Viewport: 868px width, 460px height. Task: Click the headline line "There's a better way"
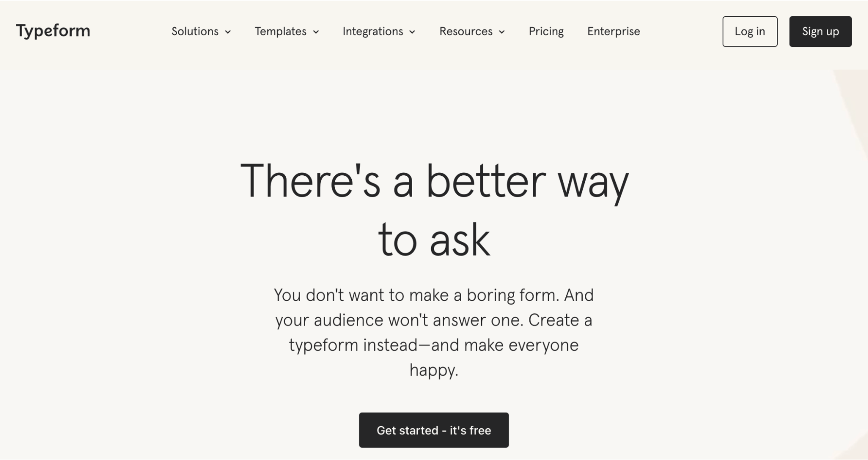click(434, 181)
